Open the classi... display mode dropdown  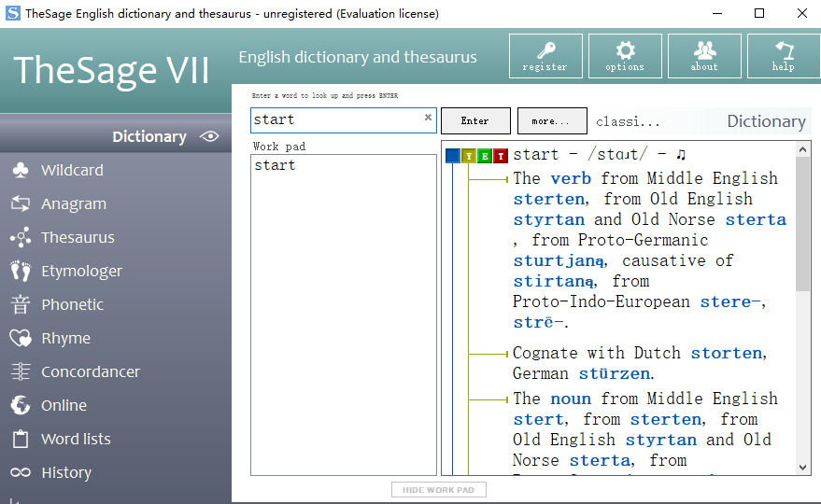pos(628,121)
